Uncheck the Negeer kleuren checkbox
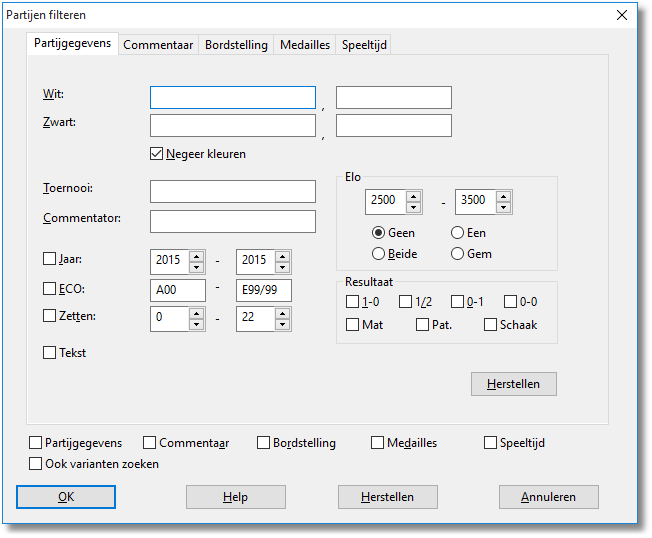The width and height of the screenshot is (652, 538). pyautogui.click(x=157, y=154)
